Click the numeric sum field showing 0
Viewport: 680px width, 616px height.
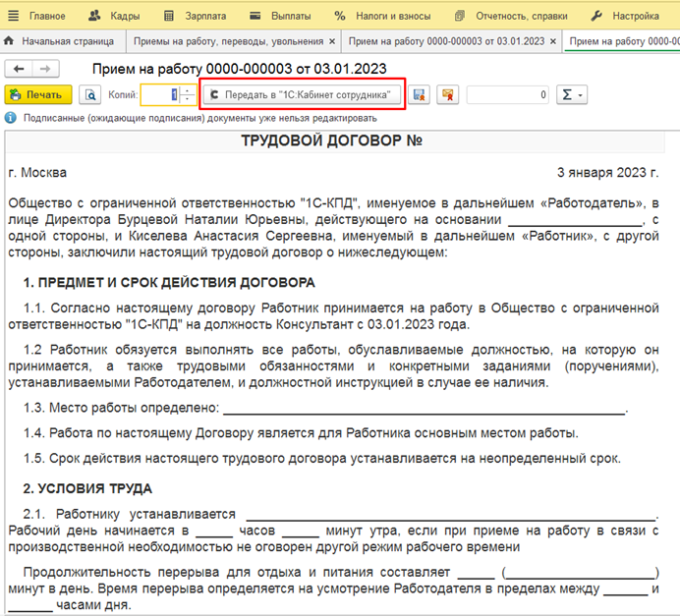pyautogui.click(x=508, y=95)
